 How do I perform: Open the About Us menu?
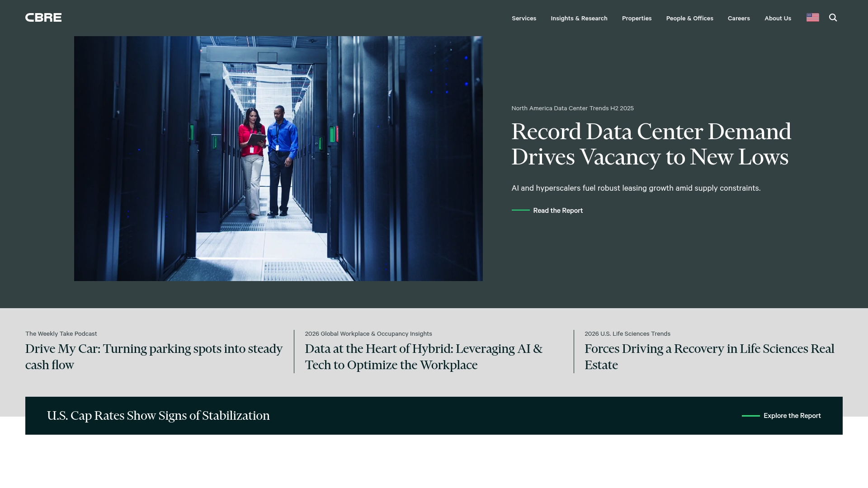click(778, 19)
